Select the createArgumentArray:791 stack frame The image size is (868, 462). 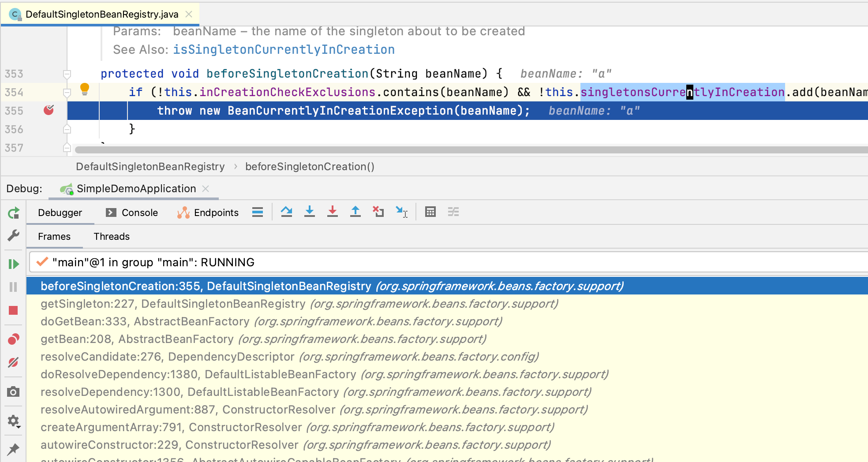pyautogui.click(x=447, y=427)
